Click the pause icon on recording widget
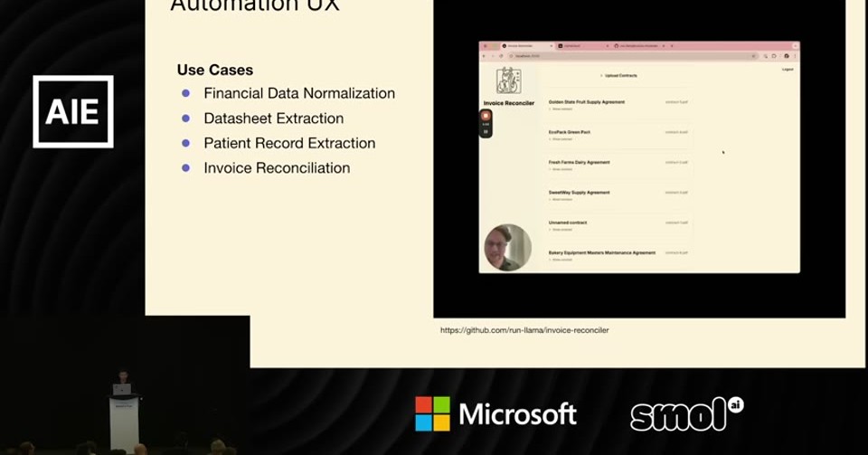This screenshot has width=868, height=455. pyautogui.click(x=486, y=132)
